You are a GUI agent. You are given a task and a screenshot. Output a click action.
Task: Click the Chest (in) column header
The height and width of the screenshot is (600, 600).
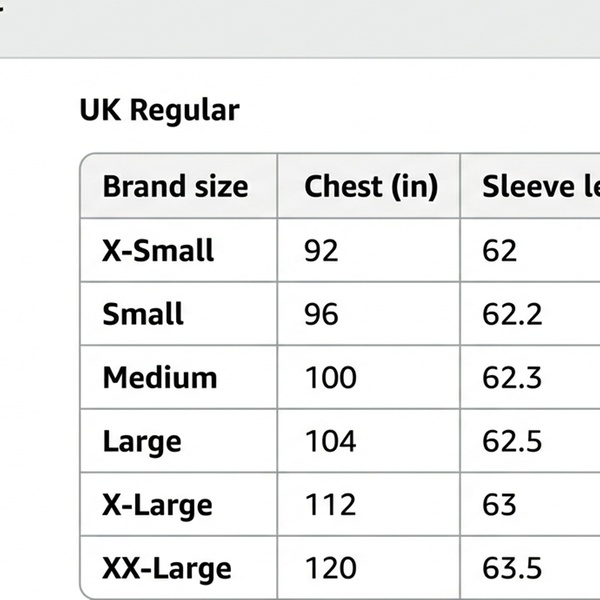point(370,186)
